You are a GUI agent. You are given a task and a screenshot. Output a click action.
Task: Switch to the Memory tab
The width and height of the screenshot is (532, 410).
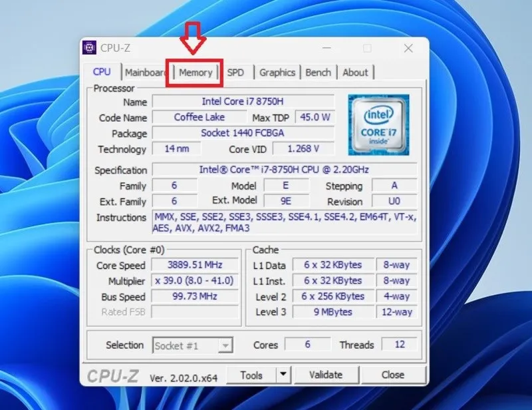(x=195, y=72)
